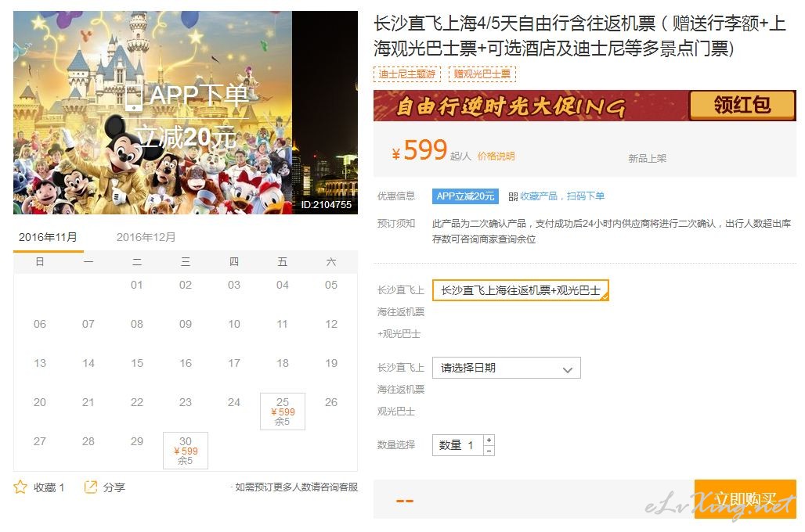Click calendar date 01
Image resolution: width=805 pixels, height=532 pixels.
coord(136,285)
